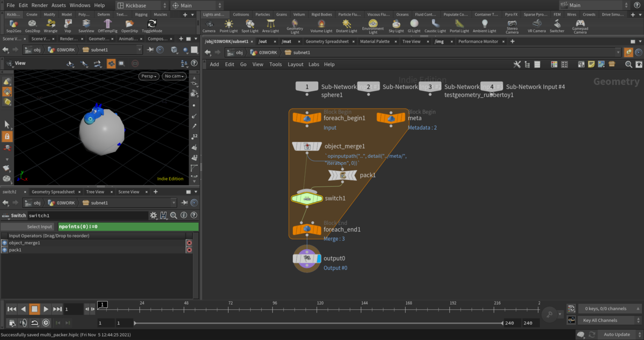
Task: Expand the network editor path history dropdown
Action: coord(619,52)
